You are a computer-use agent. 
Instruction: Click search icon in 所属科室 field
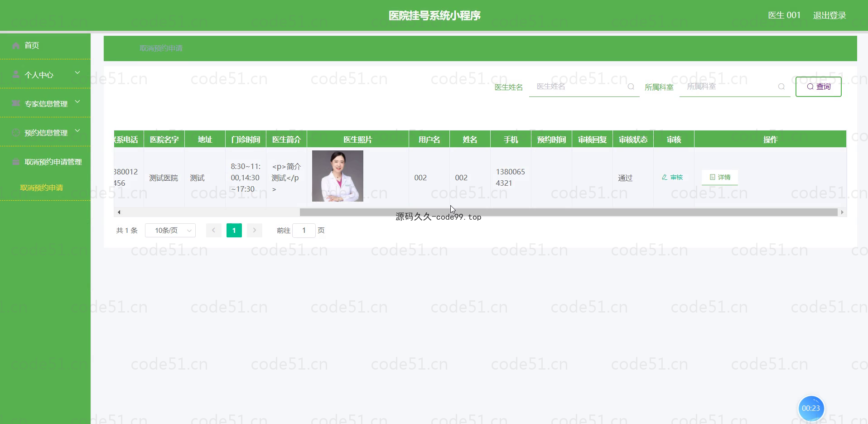click(781, 87)
